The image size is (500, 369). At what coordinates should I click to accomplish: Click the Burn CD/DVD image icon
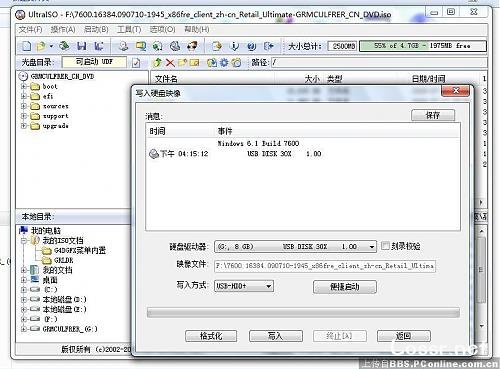pyautogui.click(x=192, y=46)
